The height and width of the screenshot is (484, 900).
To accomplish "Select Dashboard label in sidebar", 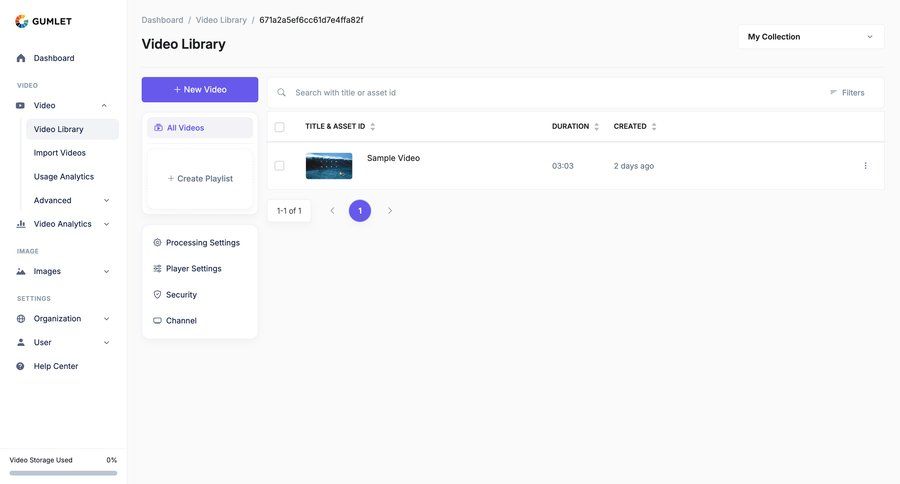I will point(54,58).
